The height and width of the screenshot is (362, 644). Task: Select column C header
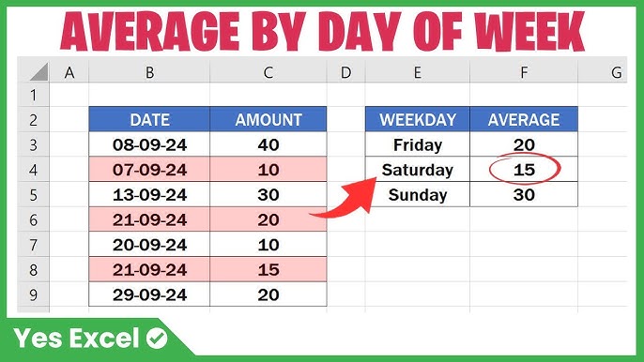(268, 72)
